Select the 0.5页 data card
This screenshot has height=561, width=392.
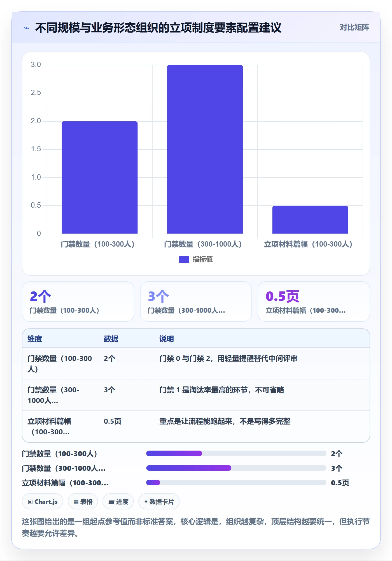coord(314,302)
